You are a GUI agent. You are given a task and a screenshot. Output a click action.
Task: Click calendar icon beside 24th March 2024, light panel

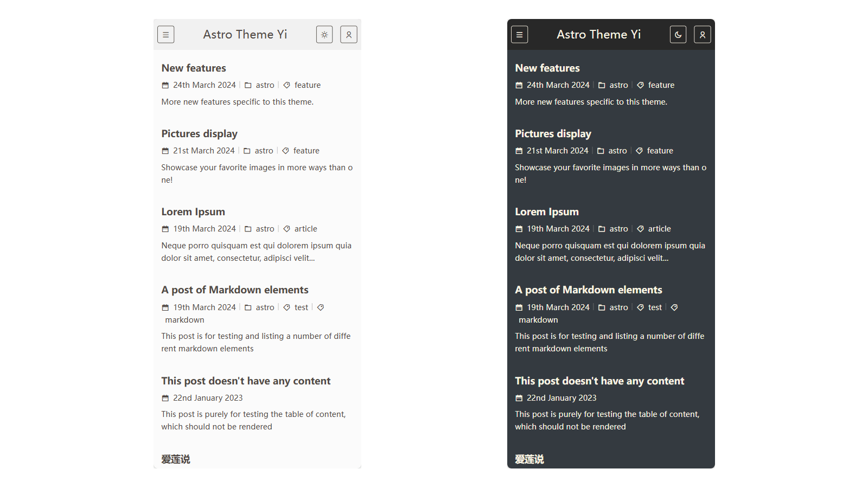165,85
